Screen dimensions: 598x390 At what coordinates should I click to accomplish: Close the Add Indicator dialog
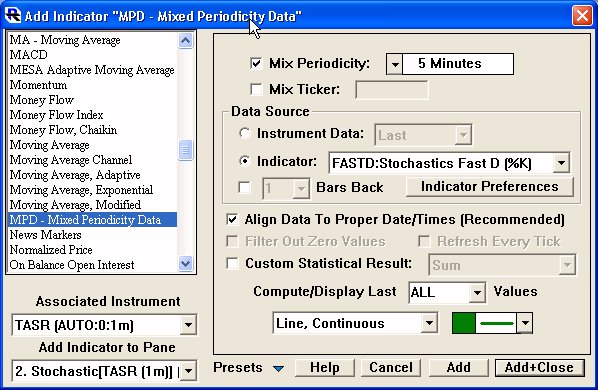(582, 16)
